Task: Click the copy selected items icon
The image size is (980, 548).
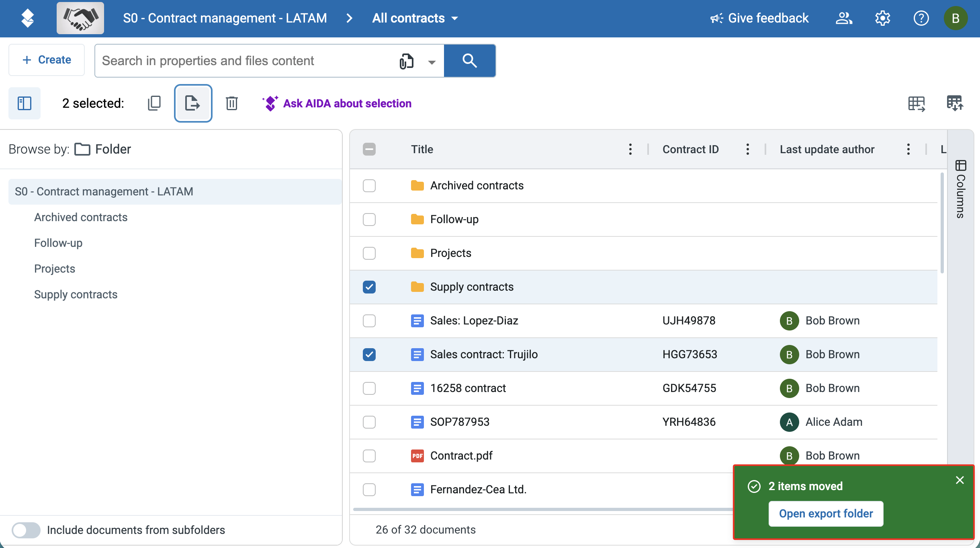Action: 154,103
